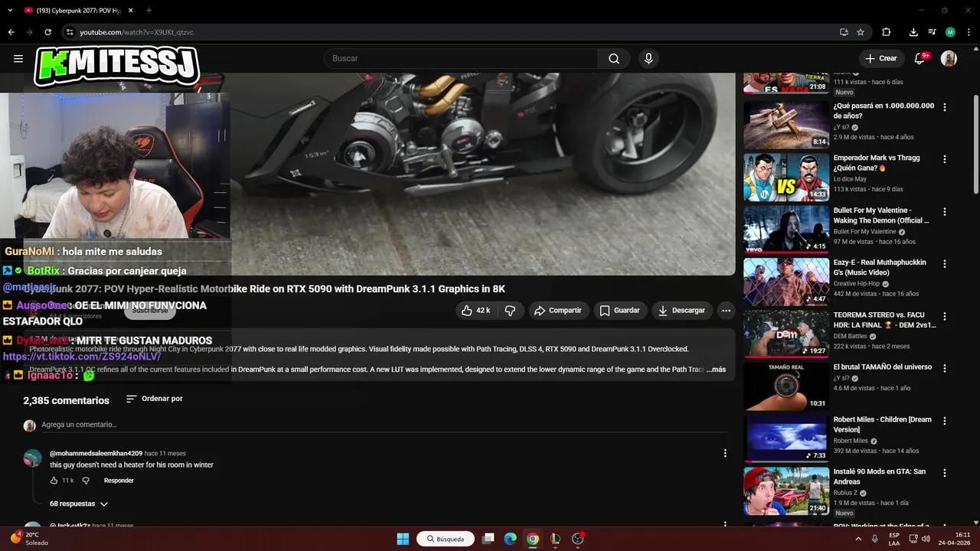This screenshot has width=980, height=551.
Task: Open options for 'Eazy-E' video
Action: 944,263
